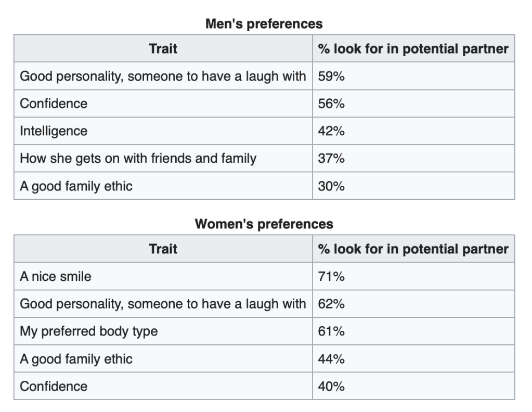Screen dimensions: 532x412
Task: Click the 71% value cell
Action: (x=331, y=276)
